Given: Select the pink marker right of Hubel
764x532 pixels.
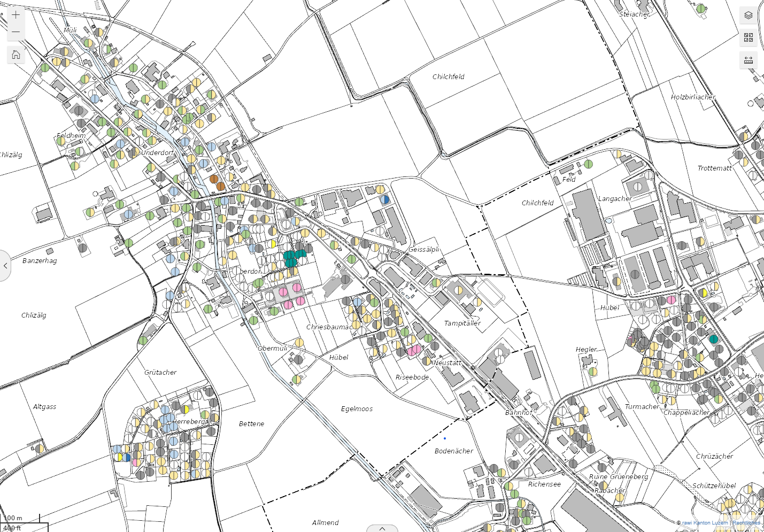Looking at the screenshot, I should click(x=671, y=300).
